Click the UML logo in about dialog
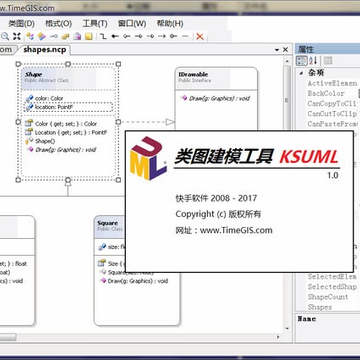 tap(148, 158)
